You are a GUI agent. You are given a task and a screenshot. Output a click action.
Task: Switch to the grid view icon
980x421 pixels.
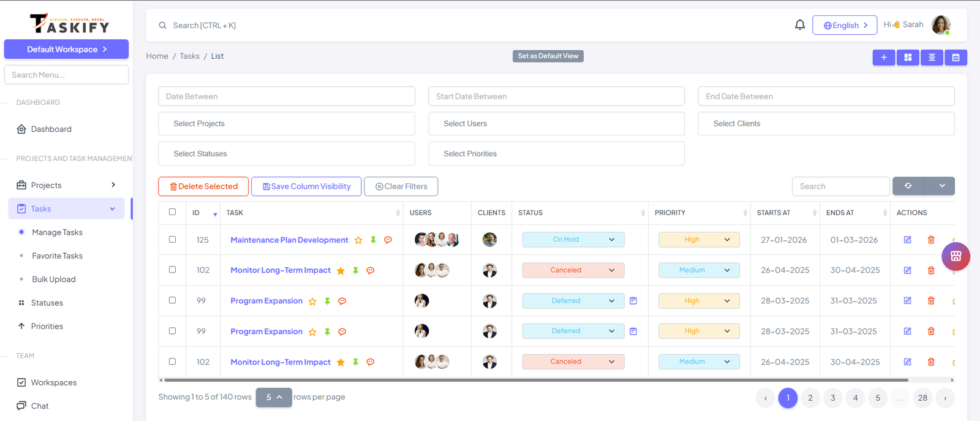[908, 57]
